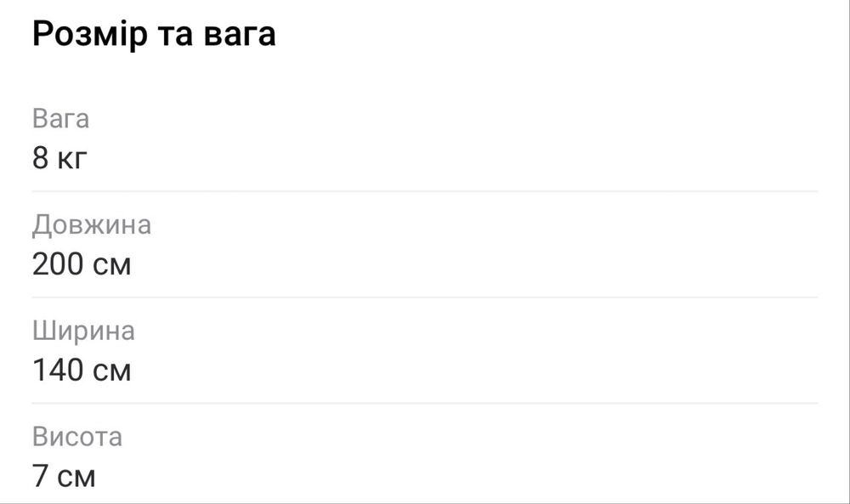Click the number "140" in the width row
This screenshot has width=850, height=504.
58,371
